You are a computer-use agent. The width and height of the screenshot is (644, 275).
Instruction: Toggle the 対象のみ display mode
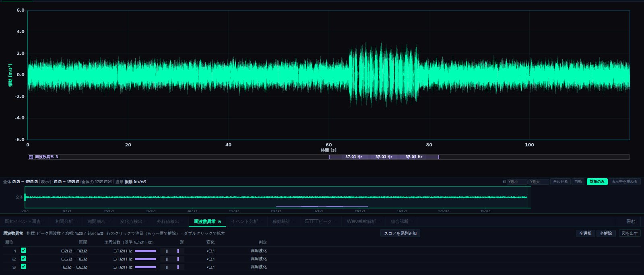point(597,182)
